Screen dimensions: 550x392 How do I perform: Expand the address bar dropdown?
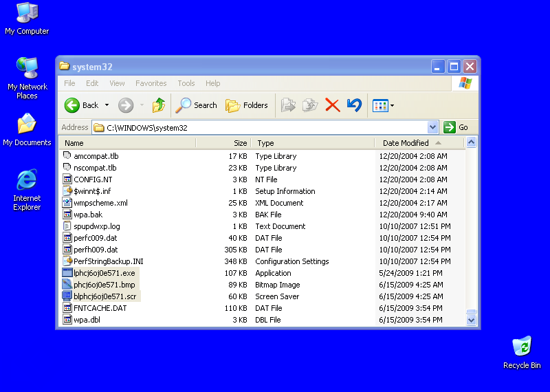[x=433, y=127]
